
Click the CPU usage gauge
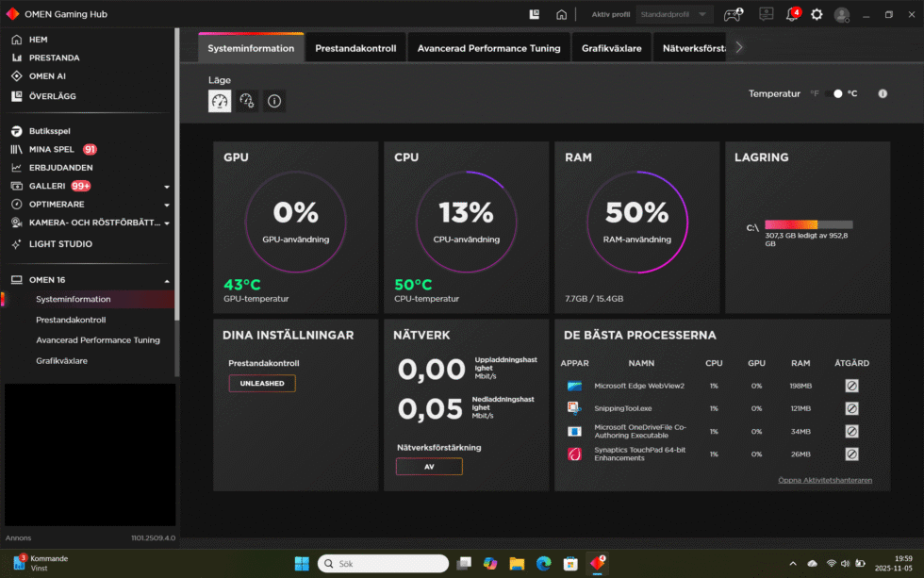point(466,222)
